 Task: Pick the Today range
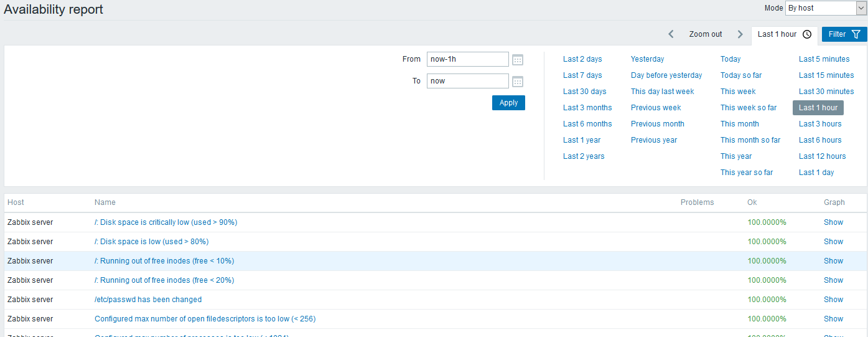[730, 59]
